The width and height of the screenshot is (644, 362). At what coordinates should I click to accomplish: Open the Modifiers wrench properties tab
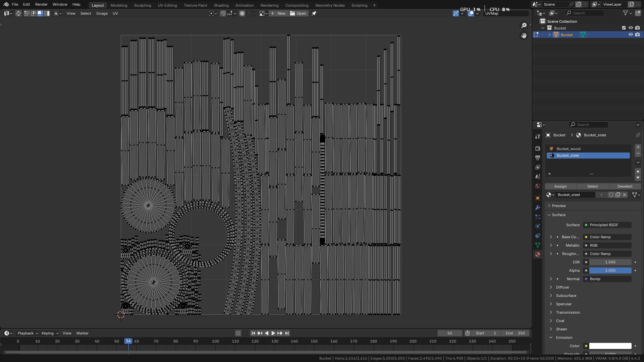pyautogui.click(x=538, y=207)
